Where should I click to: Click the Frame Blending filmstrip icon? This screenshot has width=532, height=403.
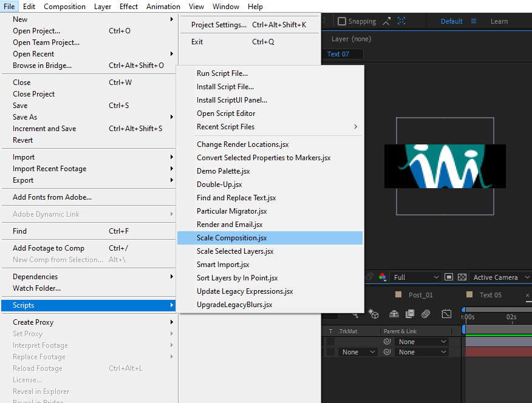click(x=410, y=314)
